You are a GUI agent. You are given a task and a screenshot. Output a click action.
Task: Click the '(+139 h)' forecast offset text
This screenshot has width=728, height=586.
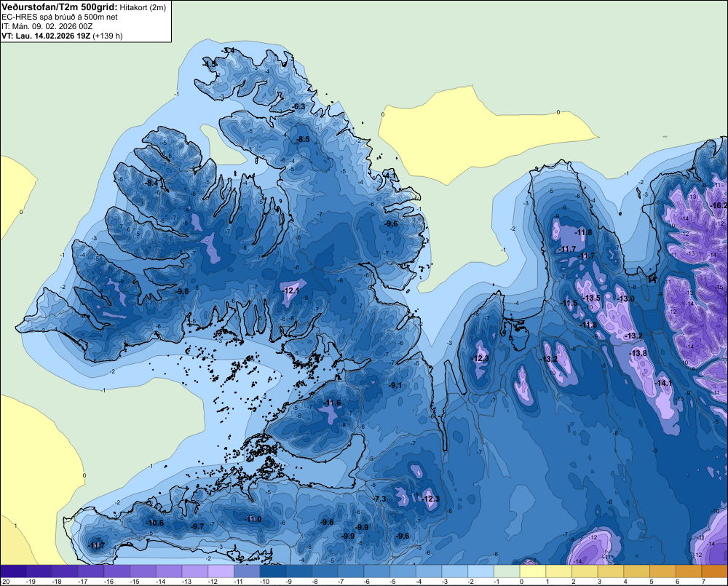(x=108, y=36)
